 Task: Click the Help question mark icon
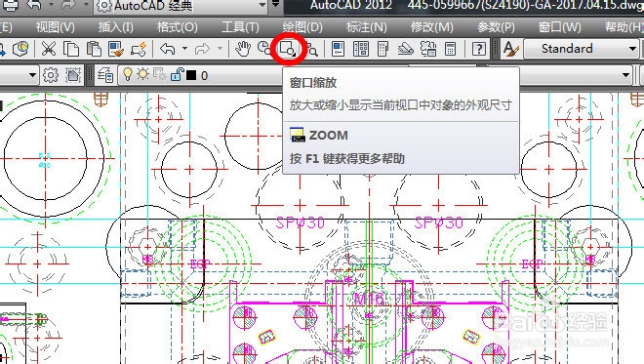coord(478,49)
